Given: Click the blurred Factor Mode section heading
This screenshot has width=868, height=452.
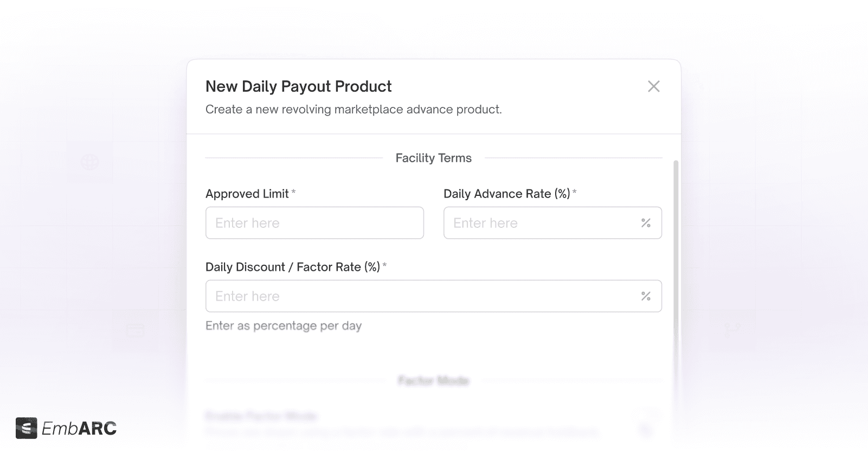Looking at the screenshot, I should (x=433, y=380).
